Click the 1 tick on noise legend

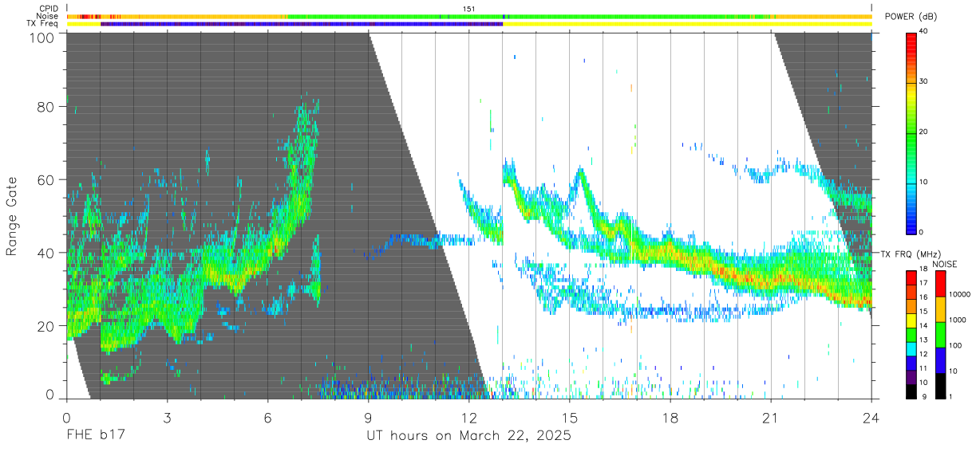coord(950,397)
